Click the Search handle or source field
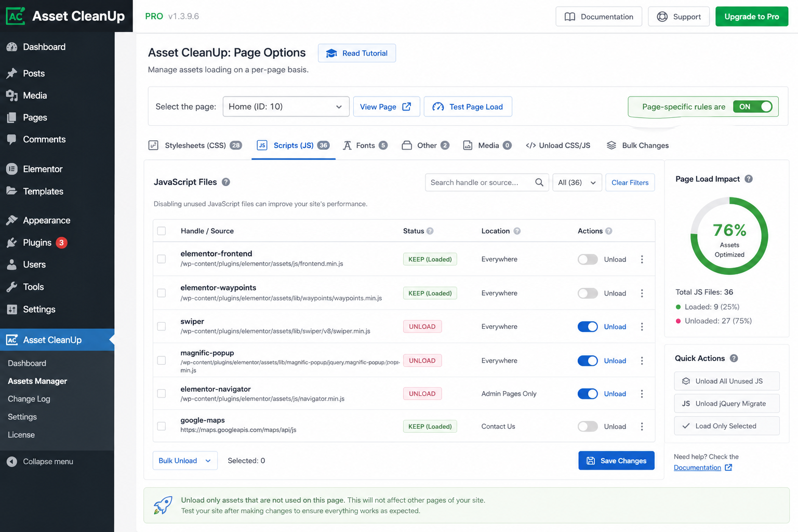This screenshot has height=532, width=798. pos(487,182)
